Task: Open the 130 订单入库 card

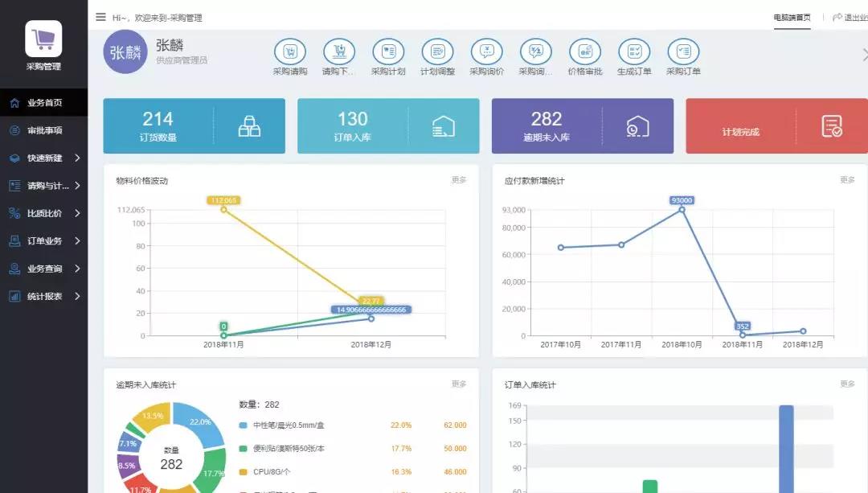Action: [389, 126]
